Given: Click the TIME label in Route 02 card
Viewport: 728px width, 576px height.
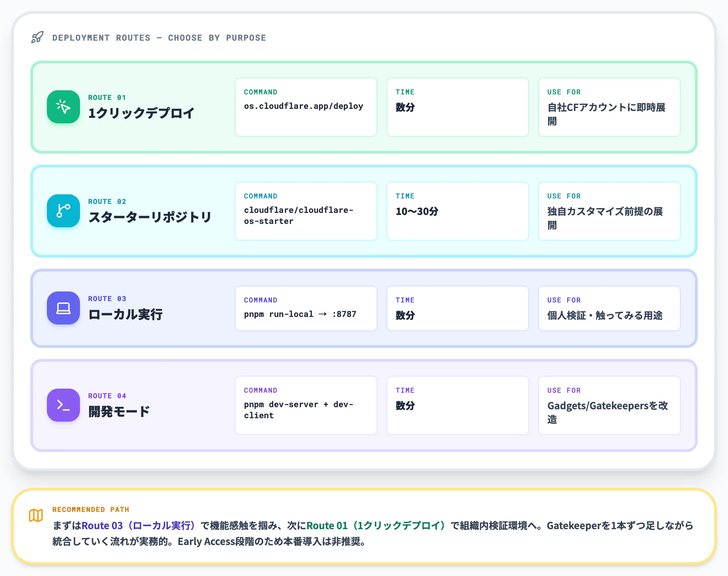Looking at the screenshot, I should click(x=405, y=196).
